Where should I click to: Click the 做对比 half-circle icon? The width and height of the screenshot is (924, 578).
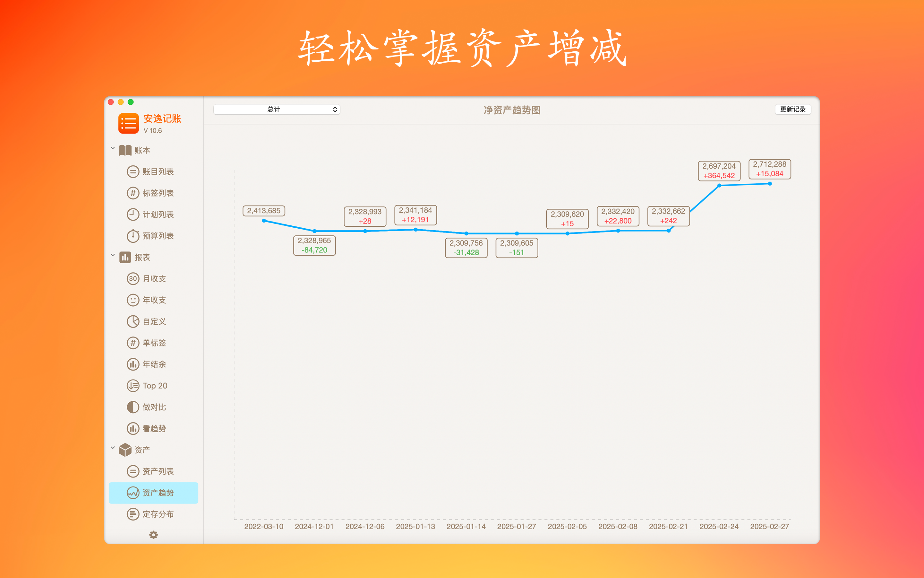133,407
